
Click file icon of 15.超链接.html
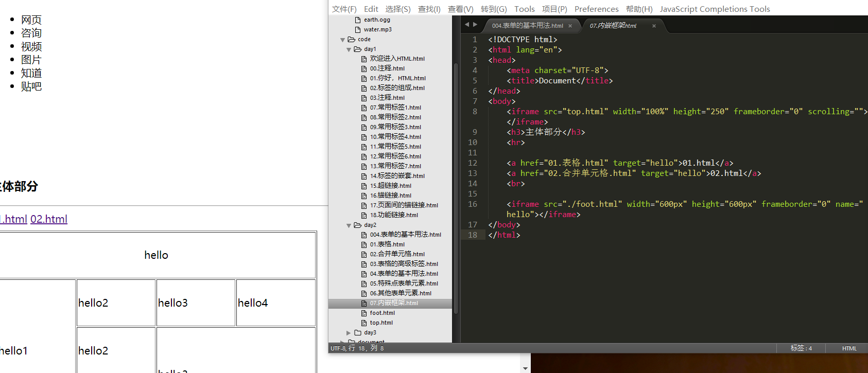pos(364,186)
